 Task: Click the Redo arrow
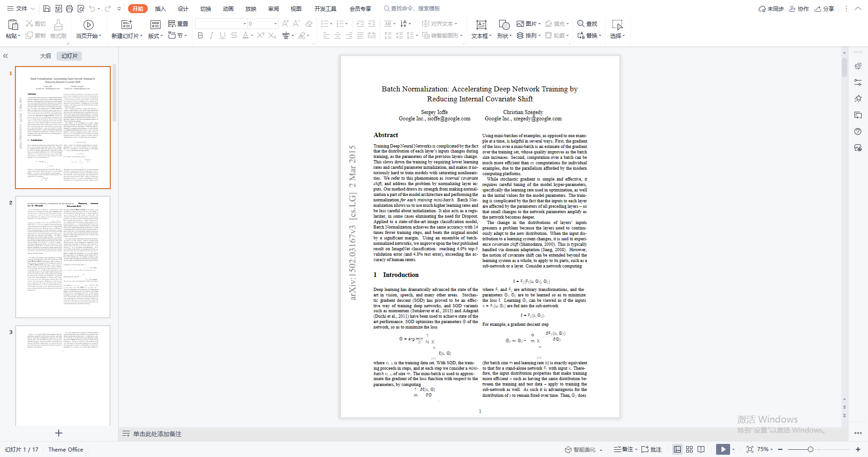108,9
